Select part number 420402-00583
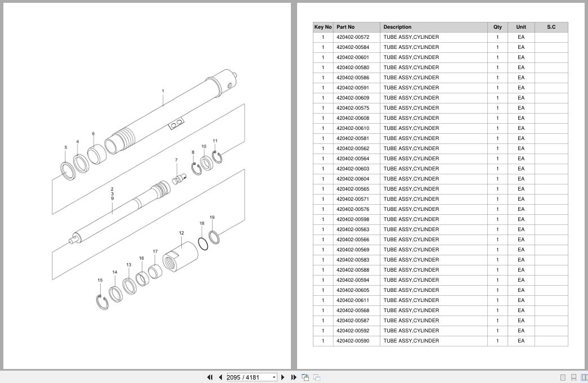 [x=352, y=260]
